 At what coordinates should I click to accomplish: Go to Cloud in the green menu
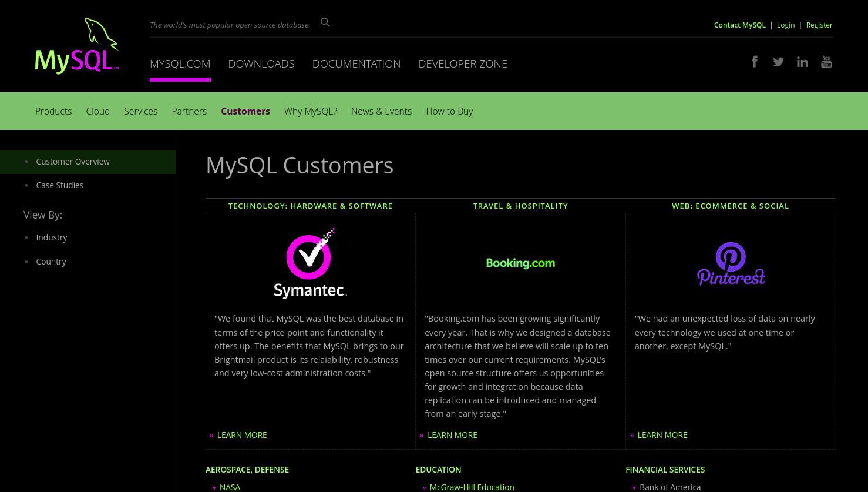[98, 111]
